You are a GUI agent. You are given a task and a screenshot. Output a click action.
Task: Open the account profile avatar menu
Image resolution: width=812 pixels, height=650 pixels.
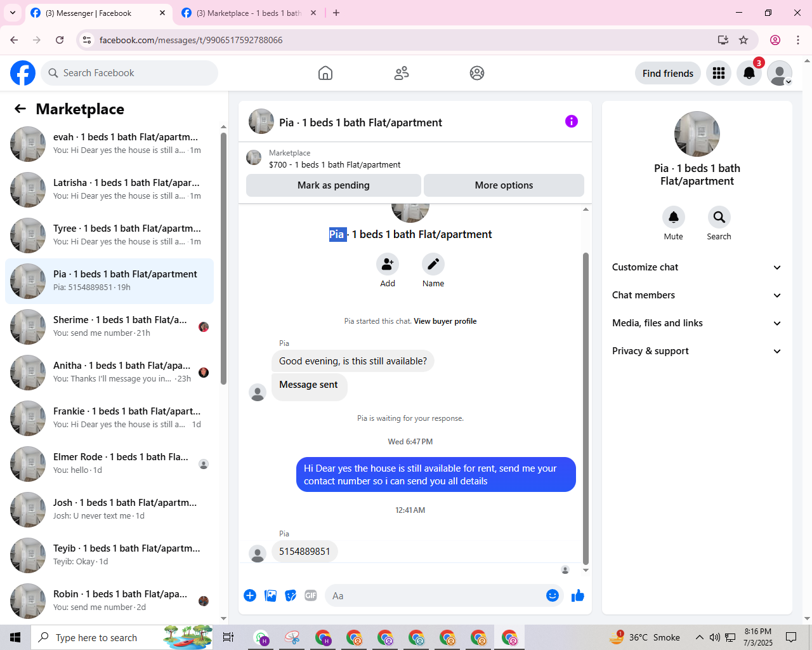click(780, 73)
